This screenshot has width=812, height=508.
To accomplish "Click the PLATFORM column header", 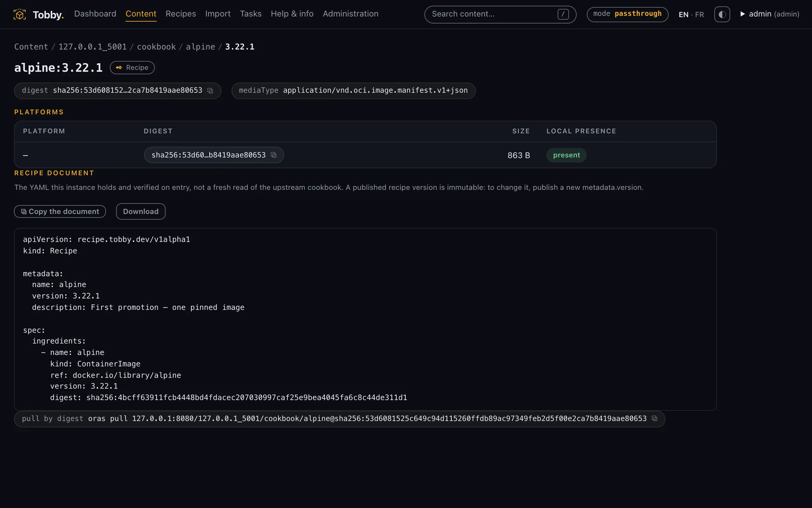I will pyautogui.click(x=44, y=131).
